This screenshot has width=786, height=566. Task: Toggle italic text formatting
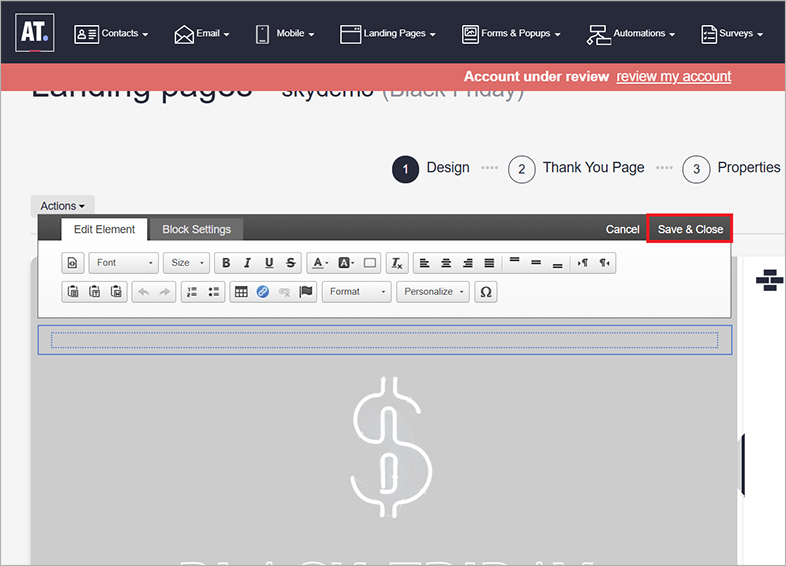(247, 263)
